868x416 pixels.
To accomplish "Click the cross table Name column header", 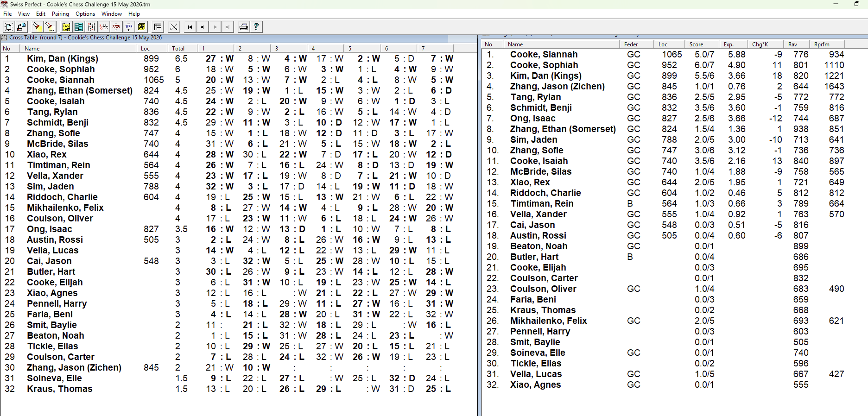I will (79, 49).
